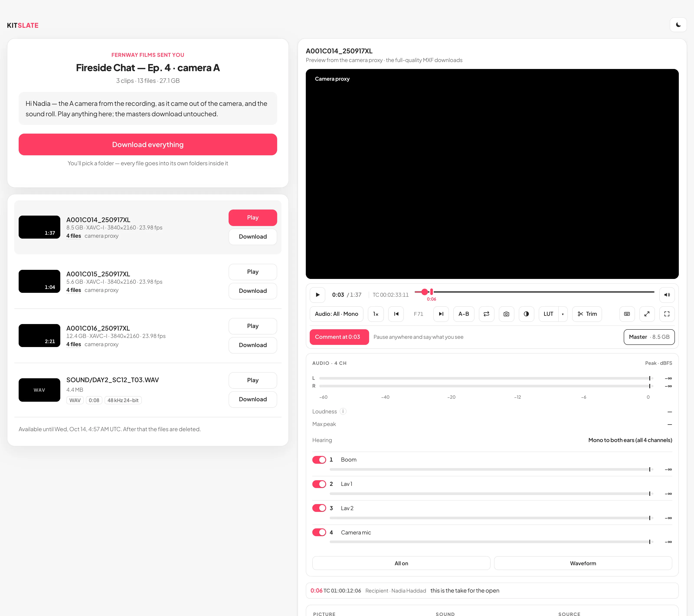Screen dimensions: 694x616
Task: Change the 1x playback speed
Action: [376, 314]
